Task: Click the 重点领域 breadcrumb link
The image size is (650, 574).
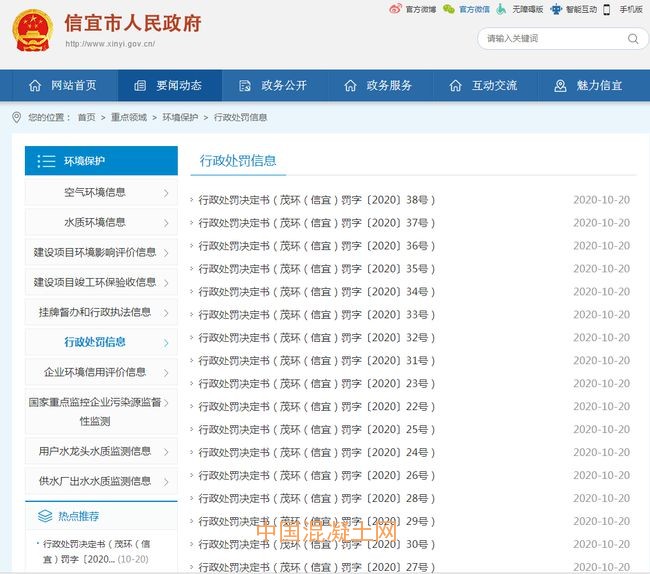Action: tap(128, 118)
